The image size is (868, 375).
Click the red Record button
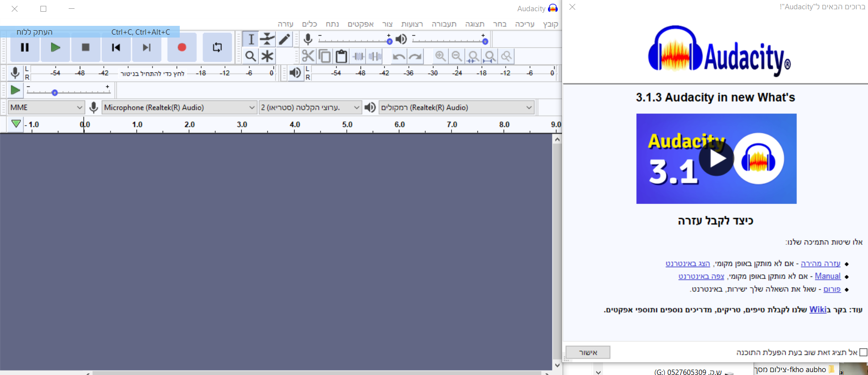click(182, 47)
